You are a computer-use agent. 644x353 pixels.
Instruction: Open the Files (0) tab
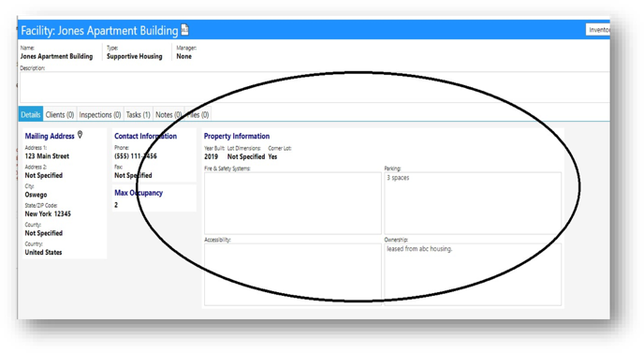tap(198, 114)
